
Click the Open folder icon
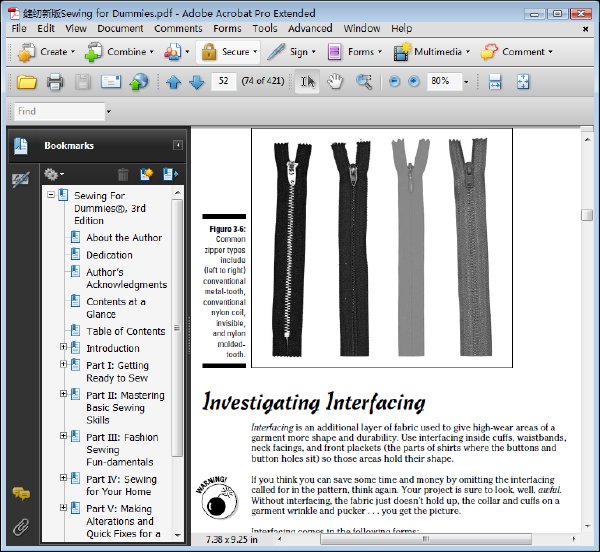27,82
